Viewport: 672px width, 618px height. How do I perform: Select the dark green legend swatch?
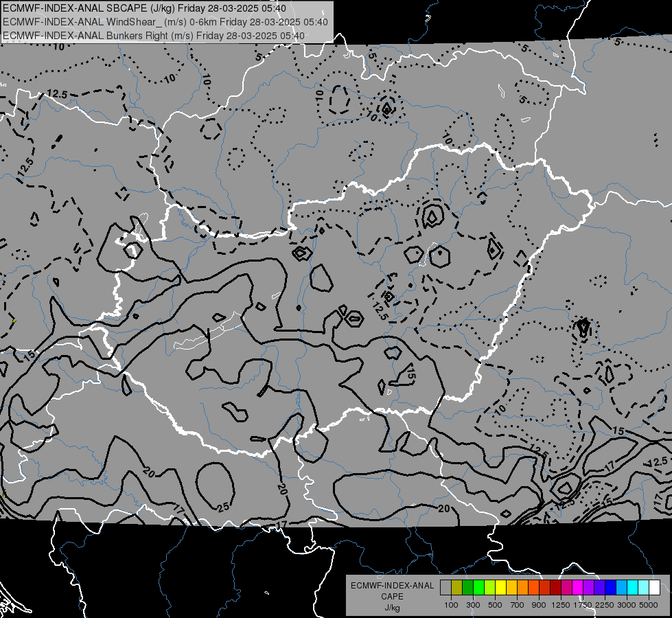point(468,588)
